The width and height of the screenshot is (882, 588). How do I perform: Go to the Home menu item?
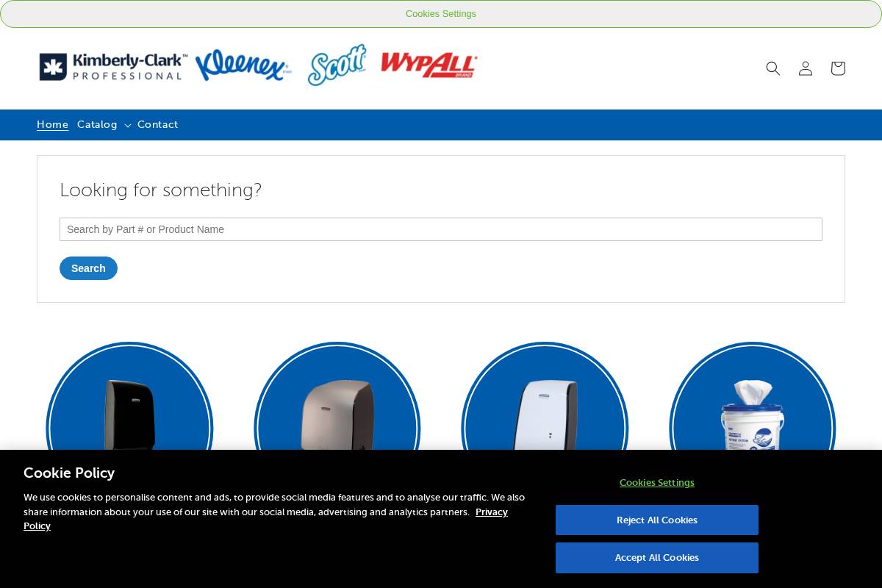52,124
